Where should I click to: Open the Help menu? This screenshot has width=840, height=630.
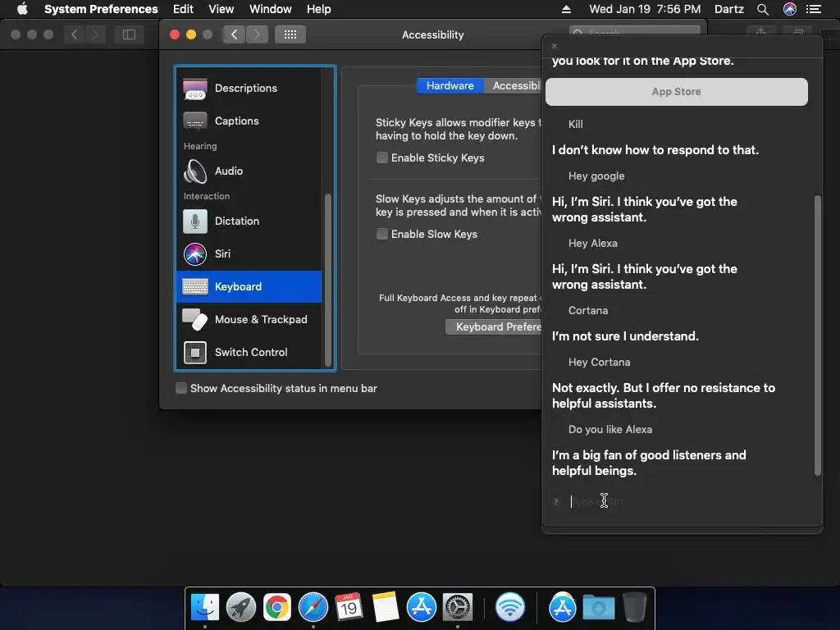[319, 9]
